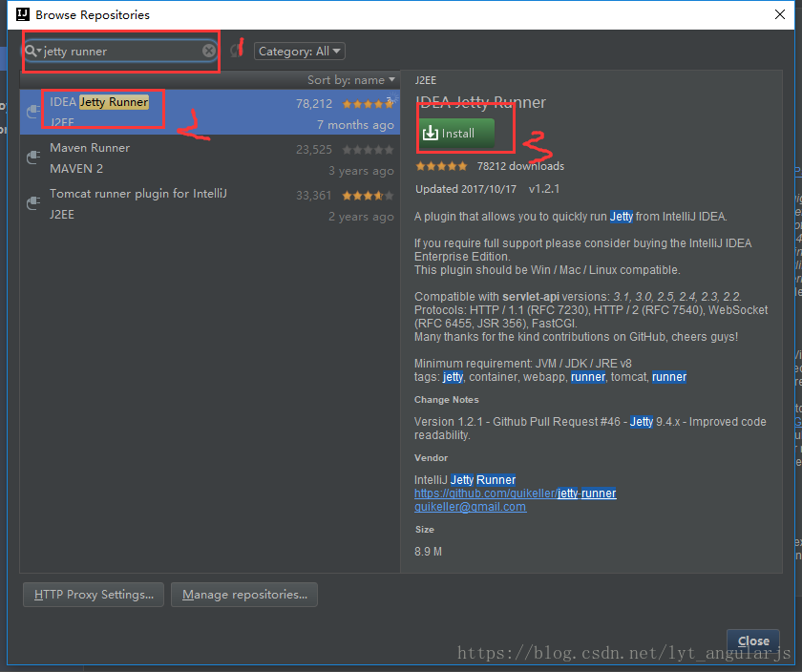Open HTTP Proxy Settings dialog
802x672 pixels.
(x=94, y=595)
